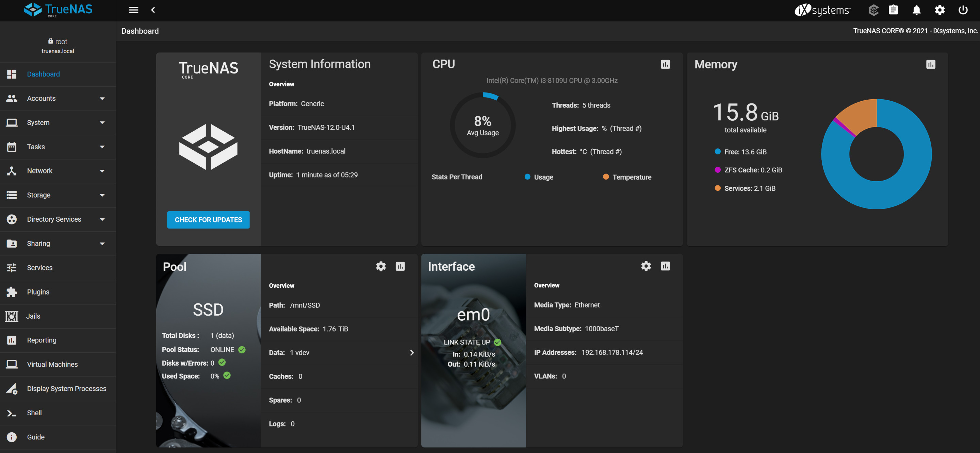Open the TrueCommand status icon
This screenshot has height=453, width=980.
coord(873,10)
